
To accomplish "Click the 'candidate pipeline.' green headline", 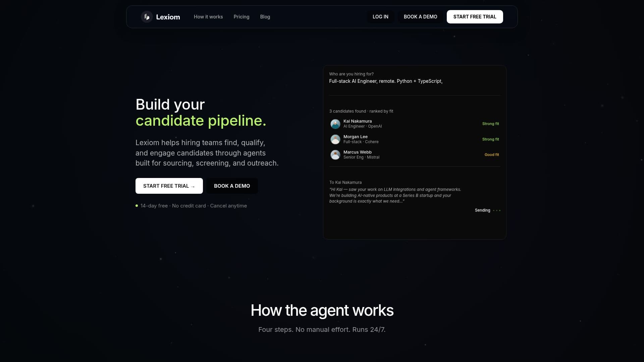I will coord(201,121).
